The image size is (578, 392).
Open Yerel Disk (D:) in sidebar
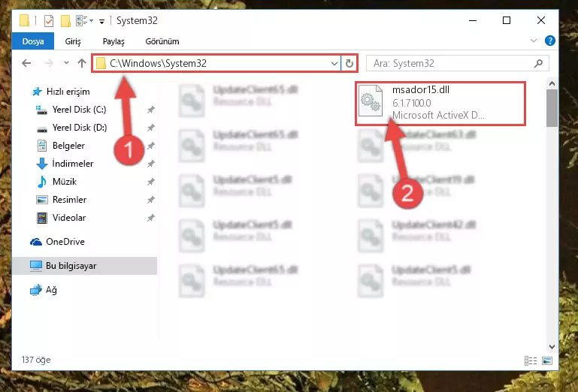tap(71, 128)
